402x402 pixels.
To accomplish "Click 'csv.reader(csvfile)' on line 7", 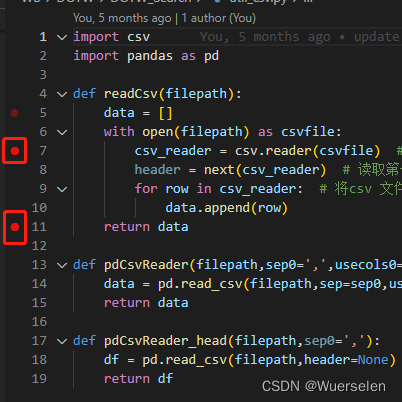I will (x=307, y=151).
